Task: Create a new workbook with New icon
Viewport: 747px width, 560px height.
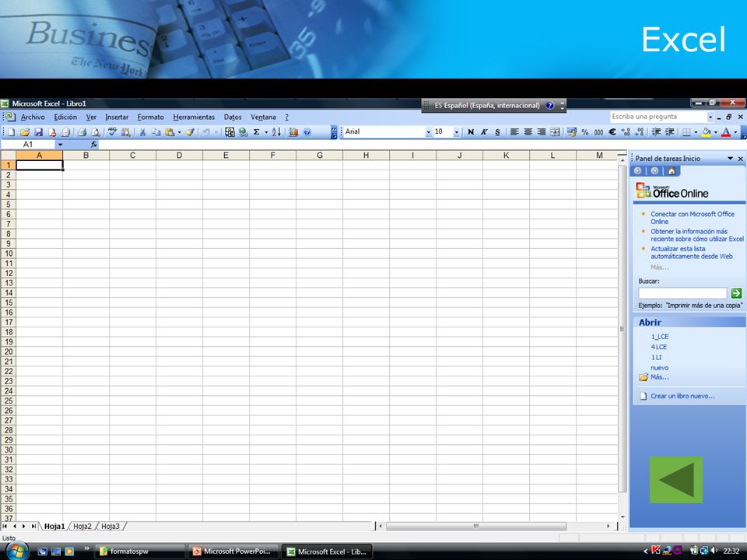Action: coord(12,132)
